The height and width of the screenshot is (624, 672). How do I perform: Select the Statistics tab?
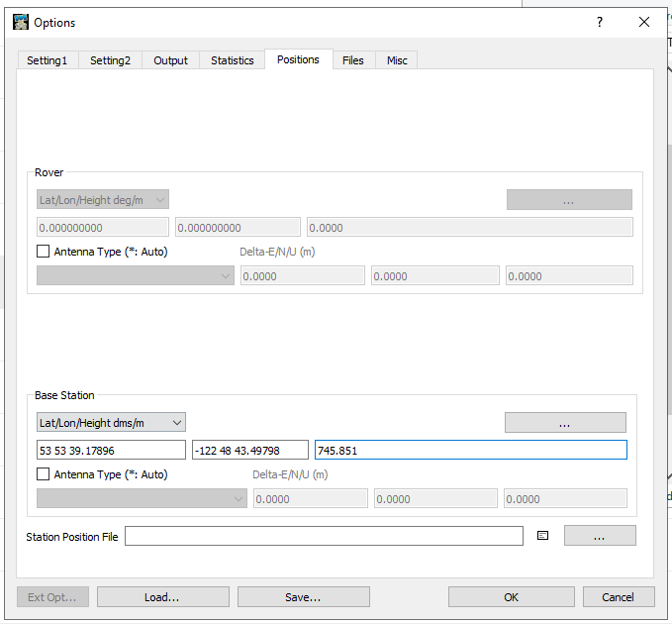[232, 60]
